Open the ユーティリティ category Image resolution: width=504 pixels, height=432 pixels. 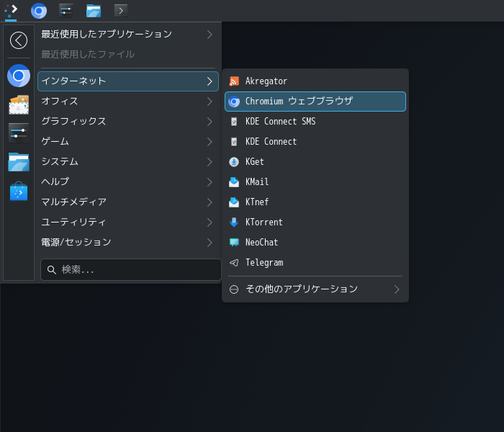click(x=128, y=222)
